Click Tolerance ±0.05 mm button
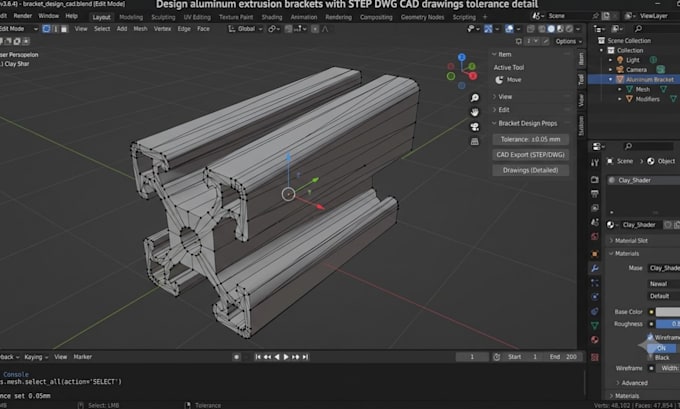This screenshot has width=680, height=409. [530, 139]
